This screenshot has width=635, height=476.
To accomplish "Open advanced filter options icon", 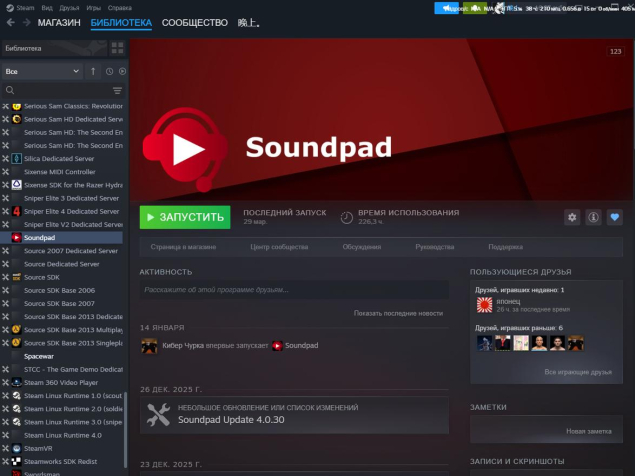I will [117, 91].
